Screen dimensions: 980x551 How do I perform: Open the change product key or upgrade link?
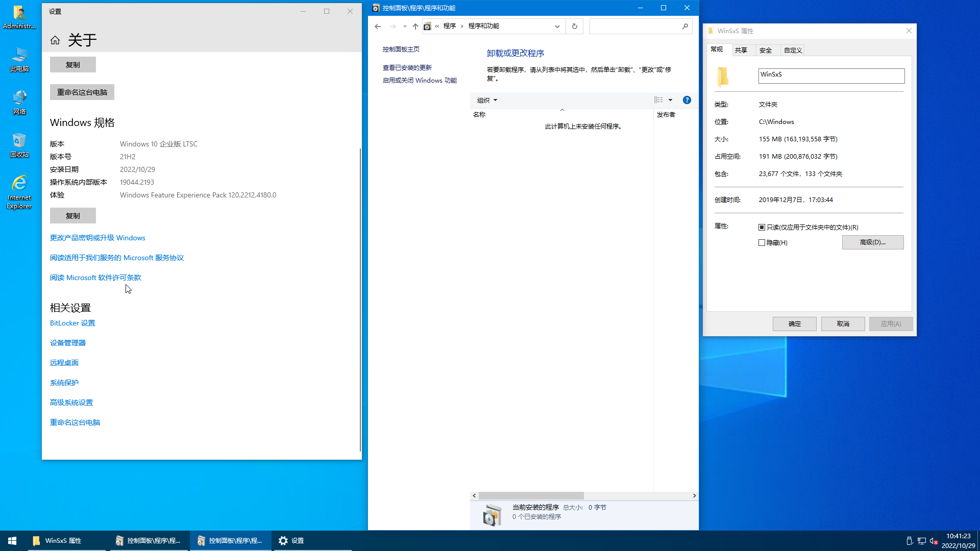coord(97,238)
